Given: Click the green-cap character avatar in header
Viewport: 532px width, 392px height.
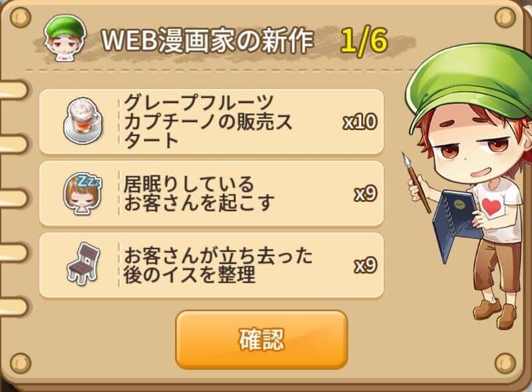Looking at the screenshot, I should pos(65,38).
